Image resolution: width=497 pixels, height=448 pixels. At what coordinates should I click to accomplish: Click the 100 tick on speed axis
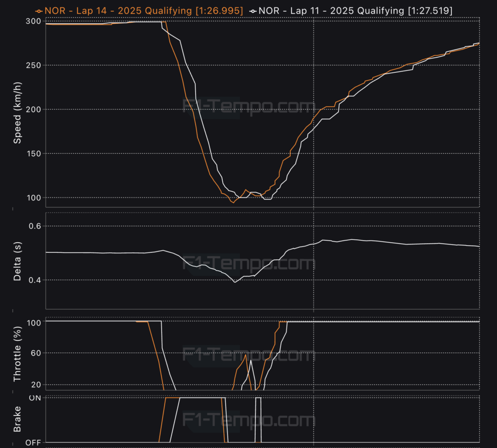point(33,198)
